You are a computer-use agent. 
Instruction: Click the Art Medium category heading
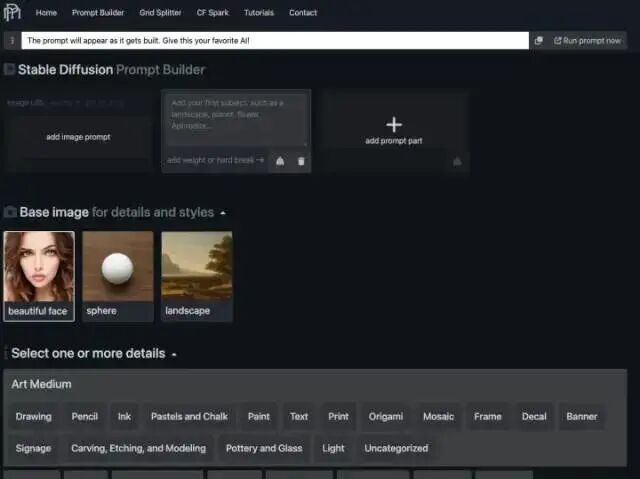41,384
